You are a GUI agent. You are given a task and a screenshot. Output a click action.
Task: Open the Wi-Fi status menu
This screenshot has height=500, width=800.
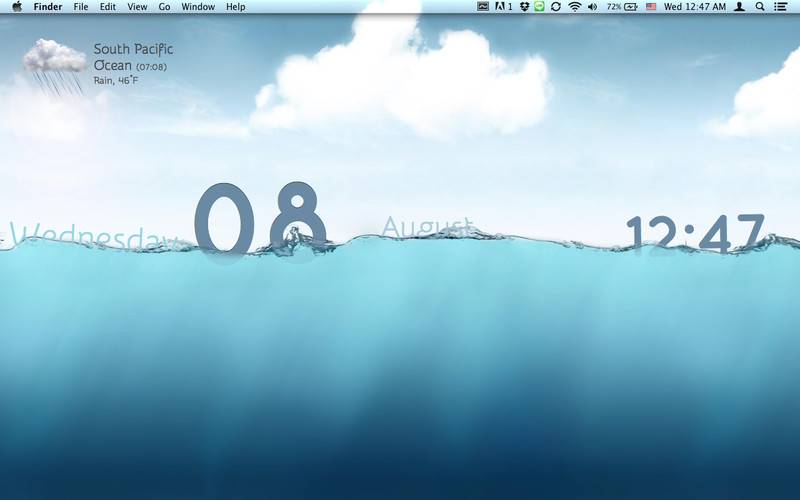point(574,7)
